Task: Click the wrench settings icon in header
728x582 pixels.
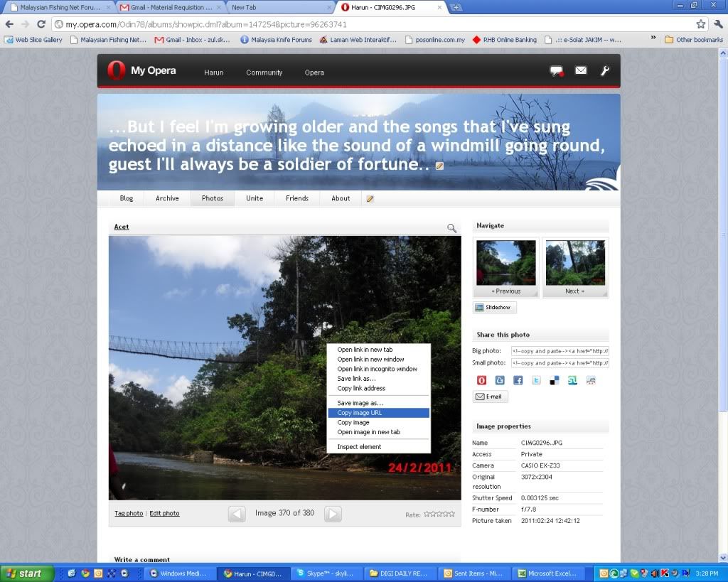Action: click(x=605, y=71)
